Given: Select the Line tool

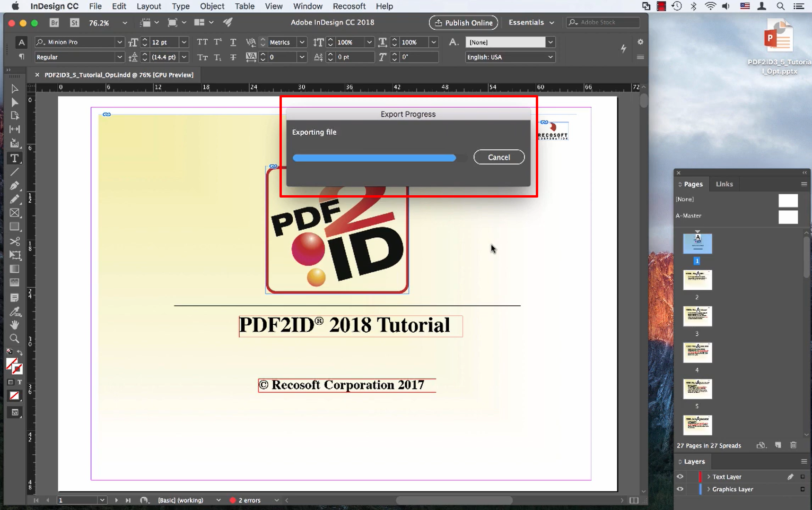Looking at the screenshot, I should click(x=15, y=172).
